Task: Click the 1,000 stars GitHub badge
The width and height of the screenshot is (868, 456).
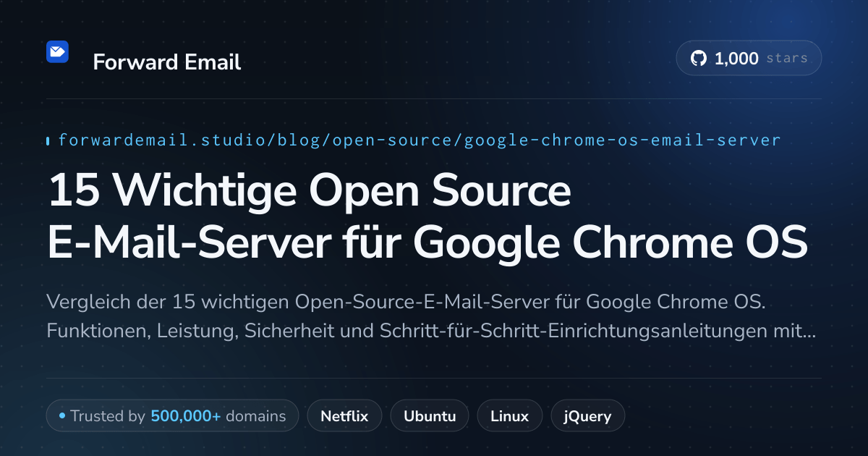Action: [x=749, y=59]
